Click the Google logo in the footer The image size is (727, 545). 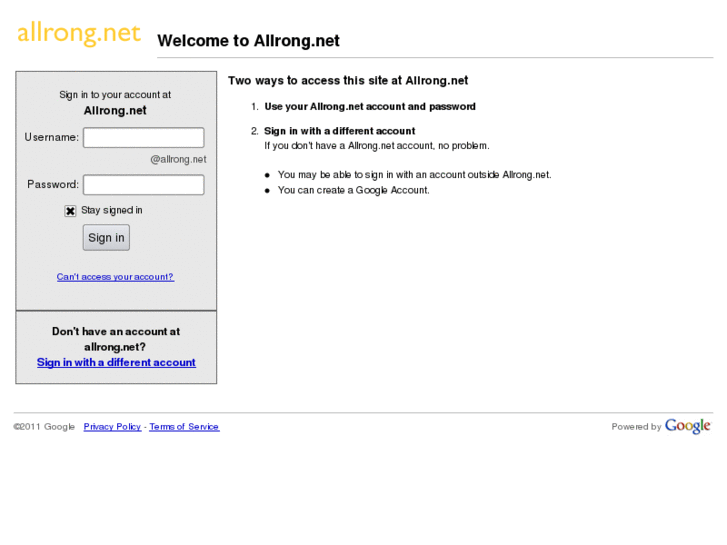[688, 426]
